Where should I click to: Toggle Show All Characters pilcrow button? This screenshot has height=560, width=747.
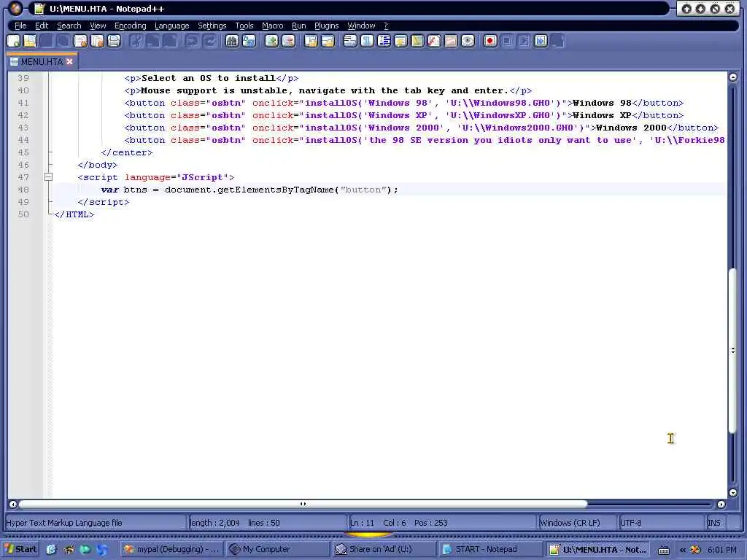pos(367,41)
